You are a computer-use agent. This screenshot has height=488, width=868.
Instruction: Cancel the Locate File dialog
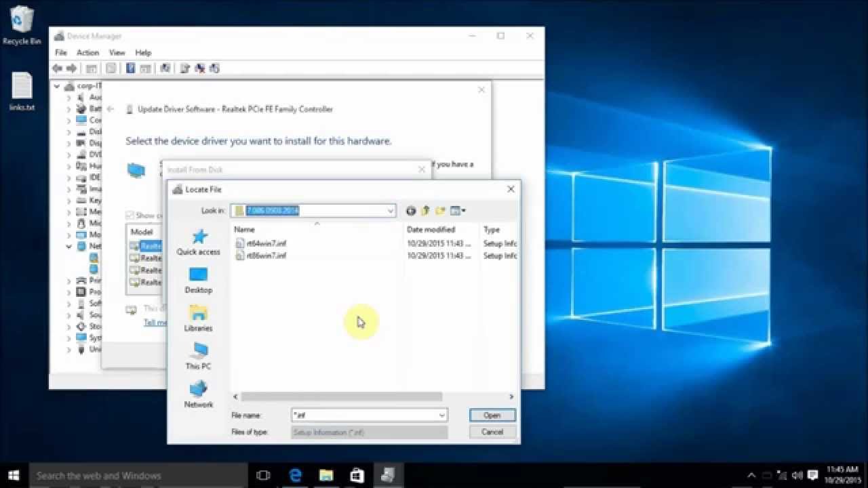coord(492,432)
